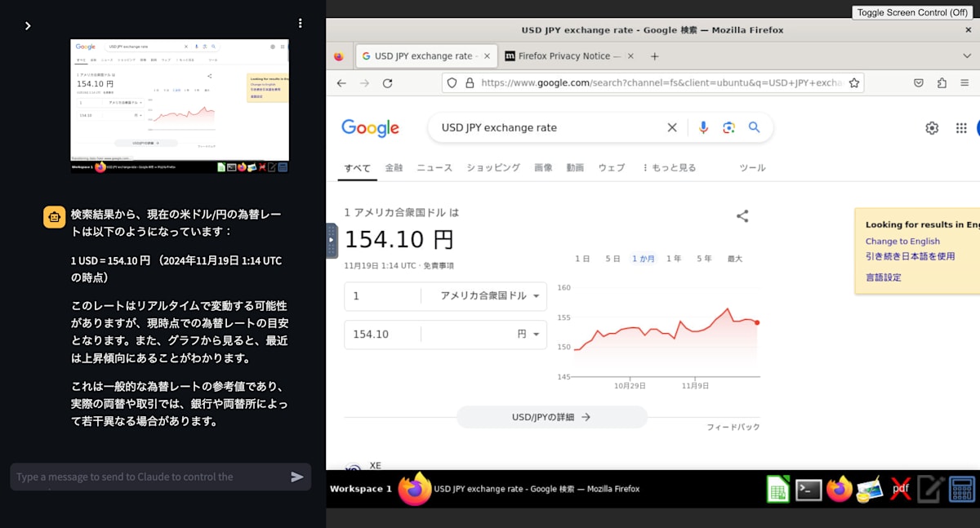
Task: Open USD/JPYの詳細 button
Action: click(551, 417)
